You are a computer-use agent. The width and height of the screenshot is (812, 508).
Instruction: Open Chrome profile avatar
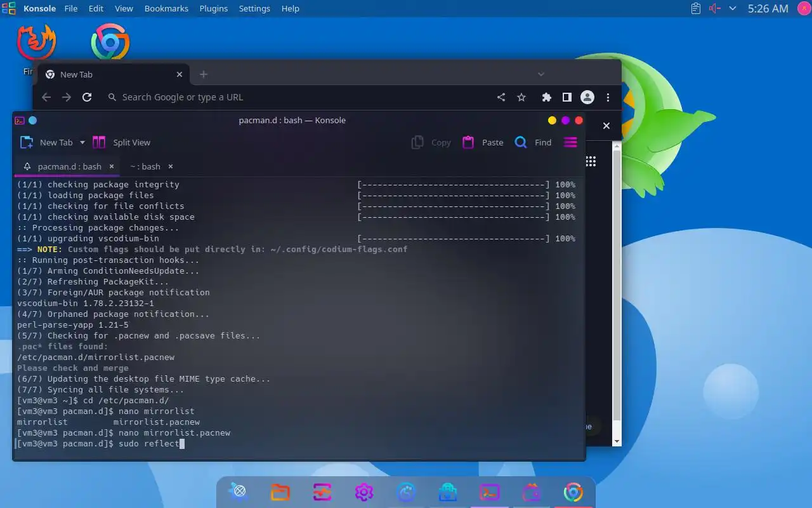click(587, 97)
